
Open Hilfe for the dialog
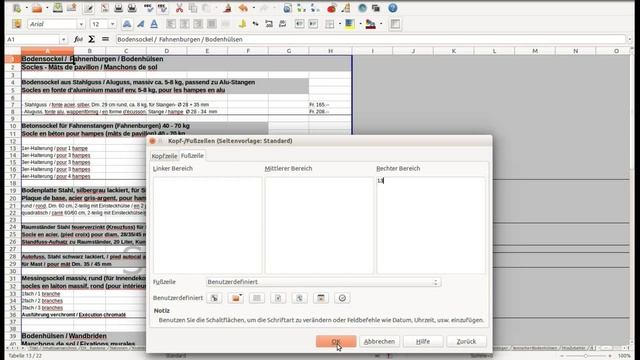click(x=423, y=341)
